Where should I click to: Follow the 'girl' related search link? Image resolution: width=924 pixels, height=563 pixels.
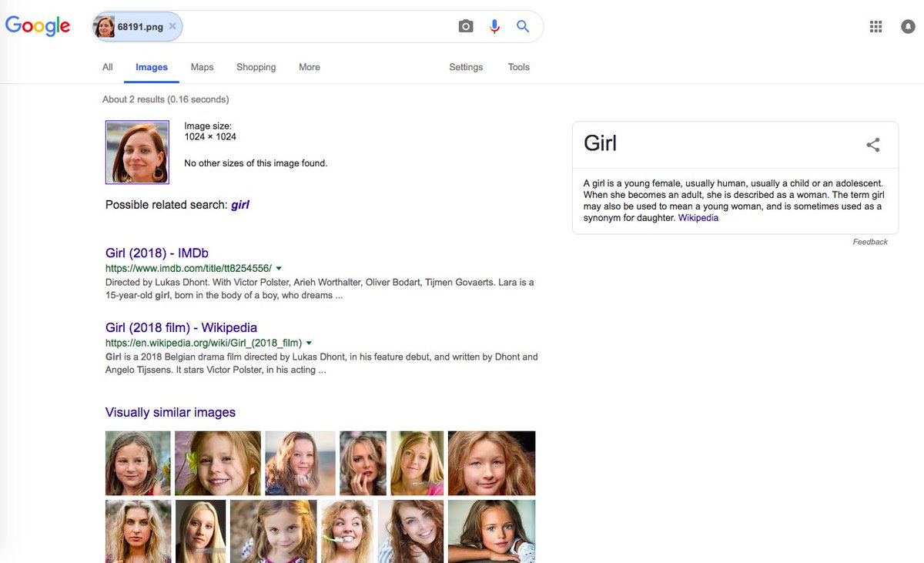point(240,205)
